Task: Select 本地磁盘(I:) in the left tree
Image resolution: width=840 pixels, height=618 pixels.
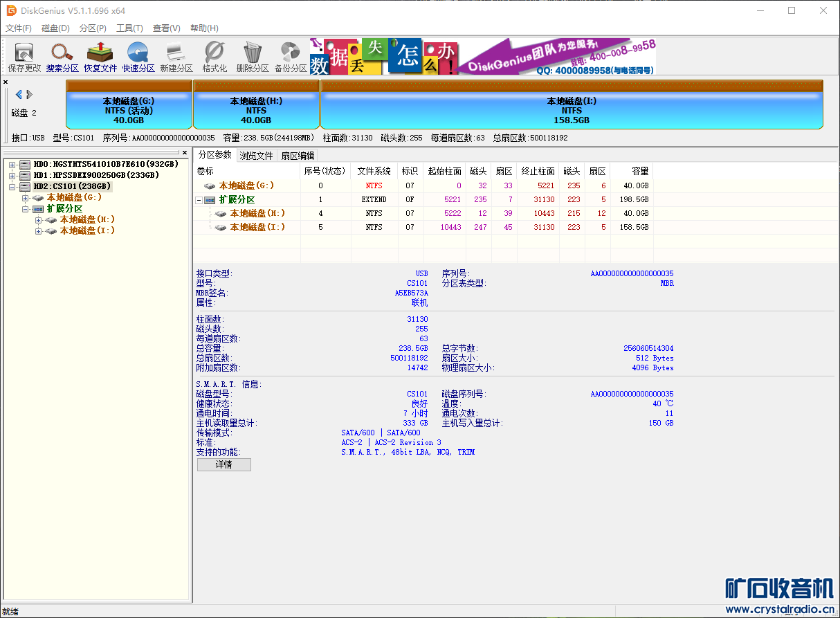Action: pos(87,230)
